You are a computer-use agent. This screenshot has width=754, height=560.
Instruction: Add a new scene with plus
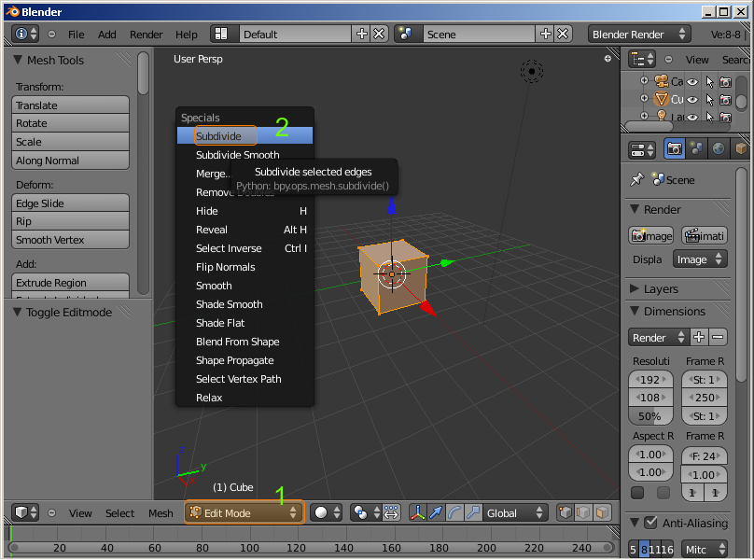(x=545, y=35)
